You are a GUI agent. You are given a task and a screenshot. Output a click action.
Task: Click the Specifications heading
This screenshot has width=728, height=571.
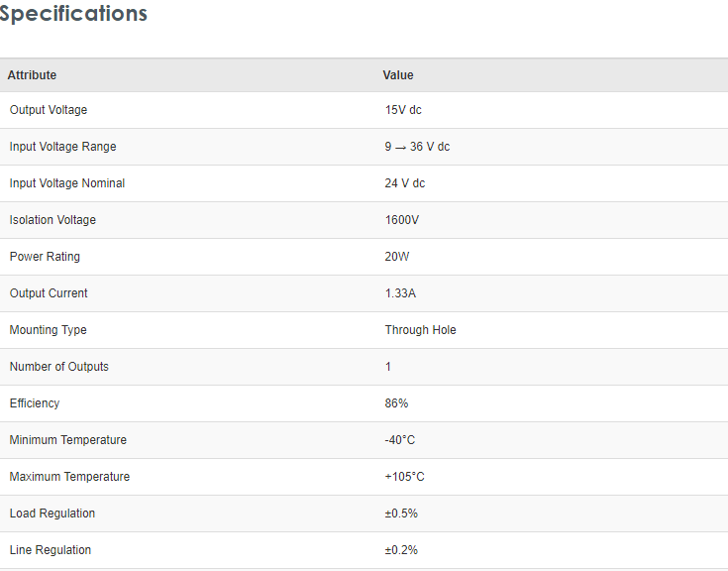(73, 14)
